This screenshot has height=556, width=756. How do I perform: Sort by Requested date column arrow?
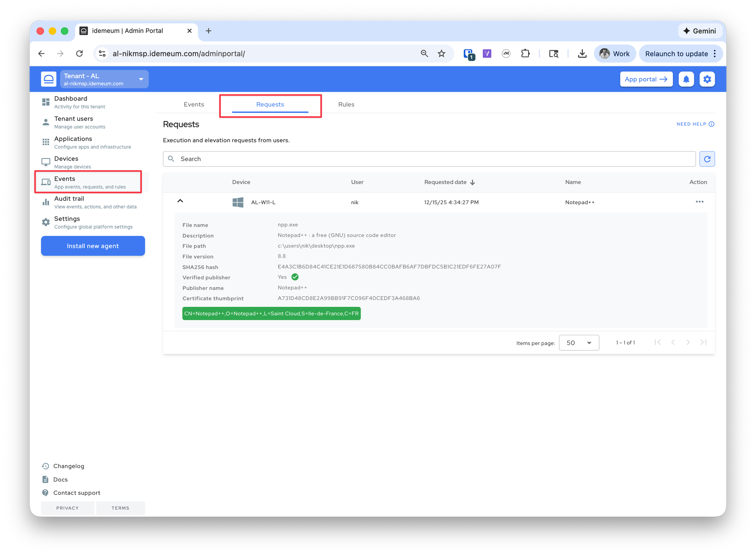472,183
